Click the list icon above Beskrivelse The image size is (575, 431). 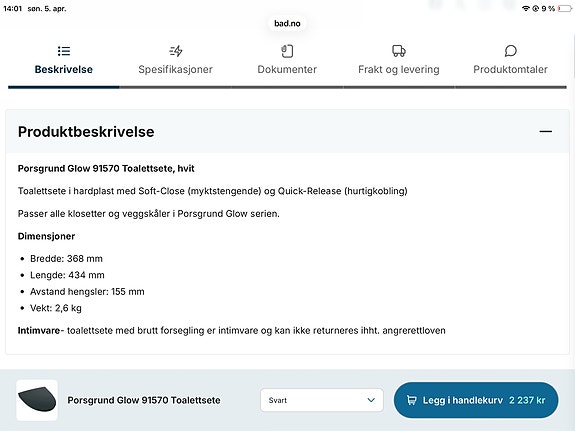click(x=64, y=51)
